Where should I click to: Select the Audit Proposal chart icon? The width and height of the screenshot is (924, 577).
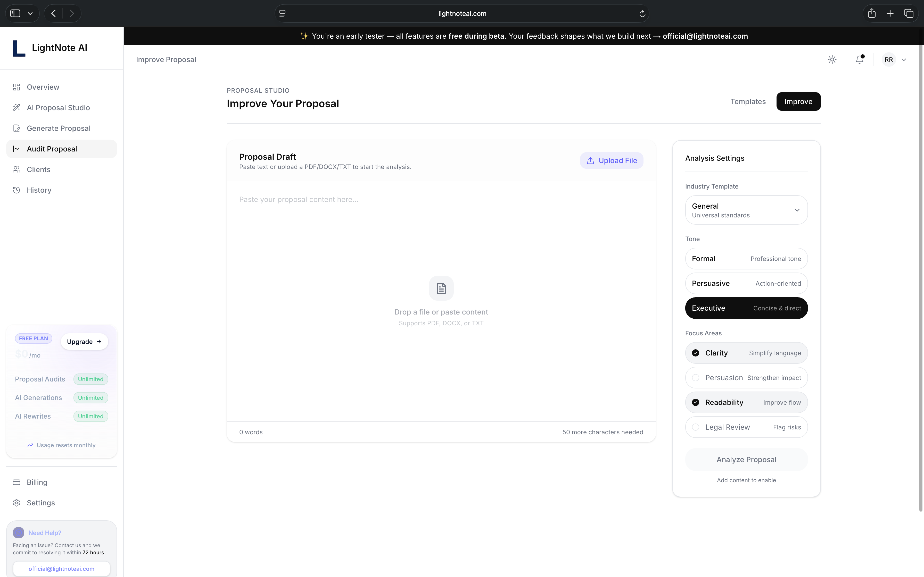click(x=16, y=149)
